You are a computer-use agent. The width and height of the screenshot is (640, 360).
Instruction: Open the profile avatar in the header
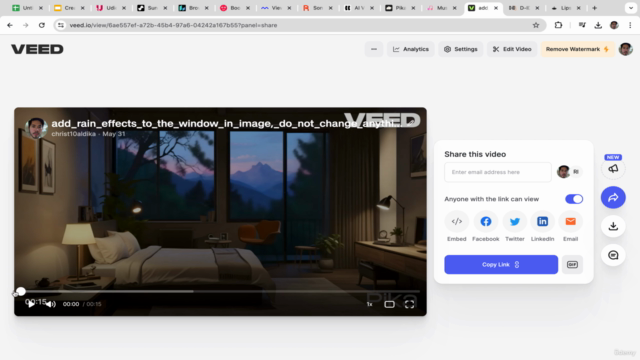[625, 49]
